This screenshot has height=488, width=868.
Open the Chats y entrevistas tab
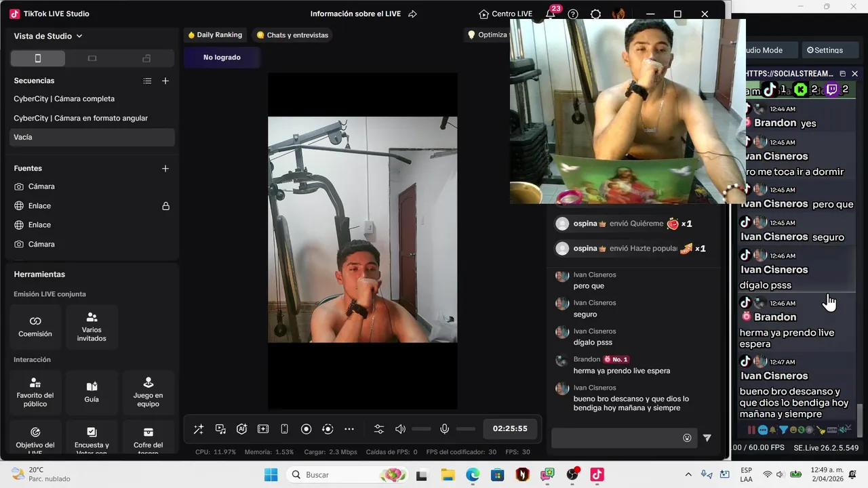pyautogui.click(x=292, y=35)
